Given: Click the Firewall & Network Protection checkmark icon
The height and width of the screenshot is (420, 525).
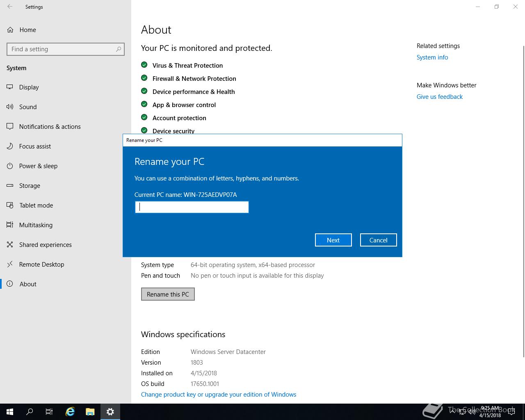Looking at the screenshot, I should (144, 78).
